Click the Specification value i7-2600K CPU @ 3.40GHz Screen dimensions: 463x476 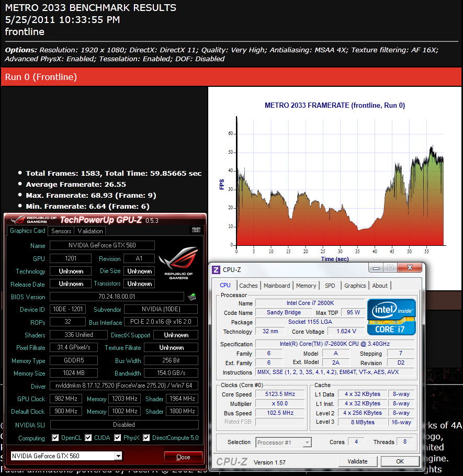[x=335, y=344]
